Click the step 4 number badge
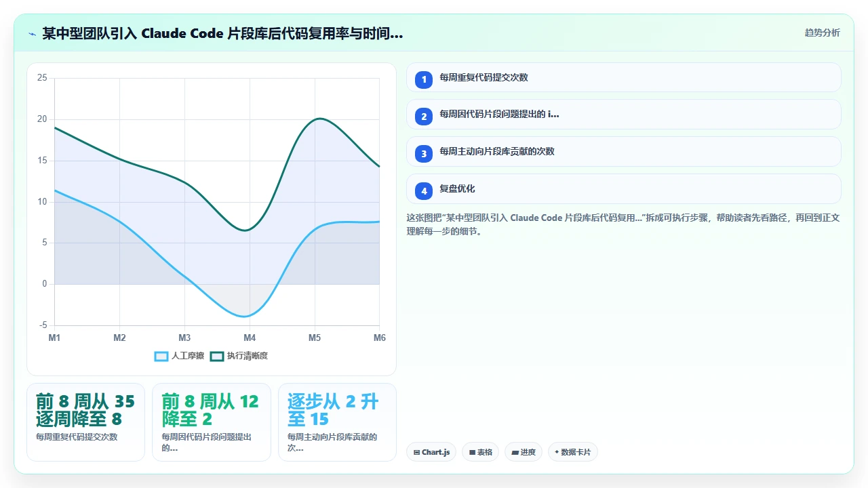The width and height of the screenshot is (868, 488). click(424, 191)
